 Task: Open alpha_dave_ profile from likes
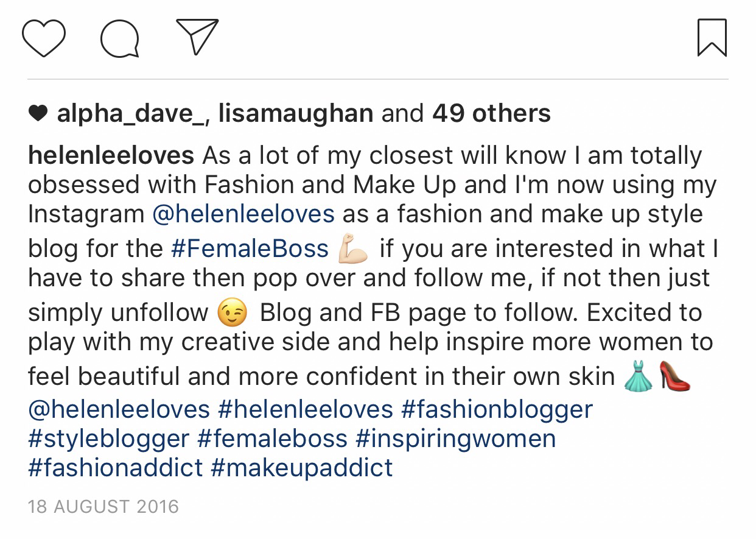click(130, 113)
